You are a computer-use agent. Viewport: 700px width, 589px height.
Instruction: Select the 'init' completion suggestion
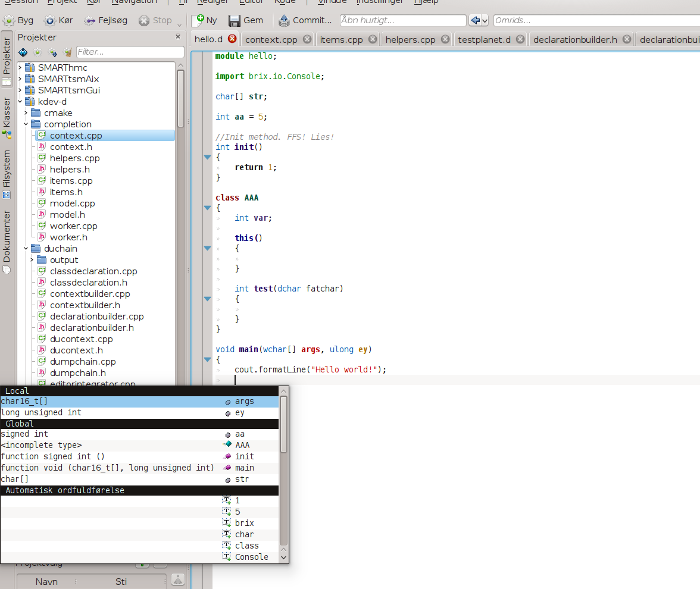click(x=244, y=456)
